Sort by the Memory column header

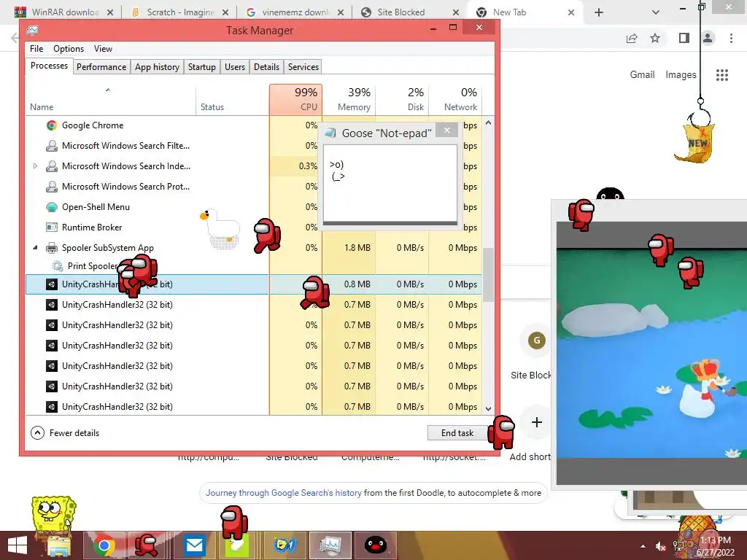[349, 99]
